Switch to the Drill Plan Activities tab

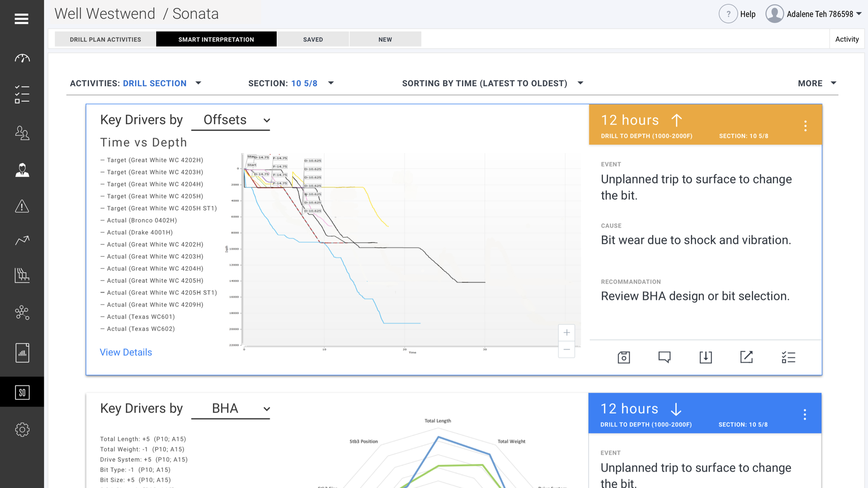105,39
